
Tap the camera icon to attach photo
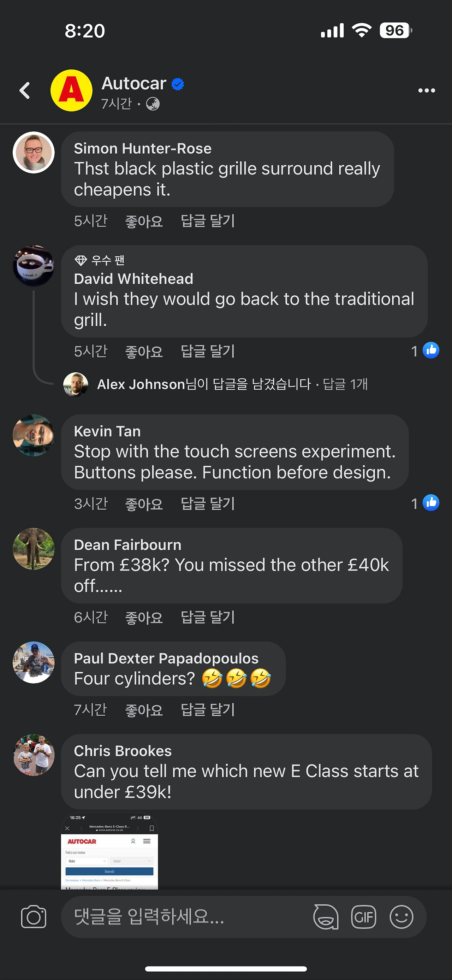(x=34, y=916)
